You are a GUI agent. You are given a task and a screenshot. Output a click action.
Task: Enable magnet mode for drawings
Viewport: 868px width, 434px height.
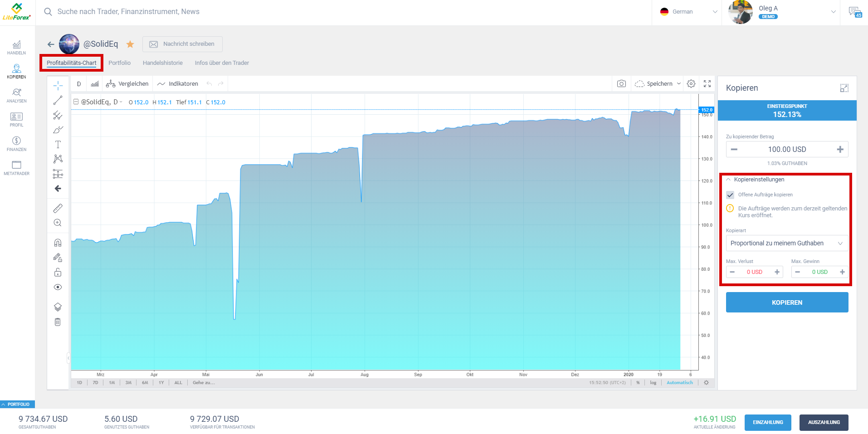[58, 242]
